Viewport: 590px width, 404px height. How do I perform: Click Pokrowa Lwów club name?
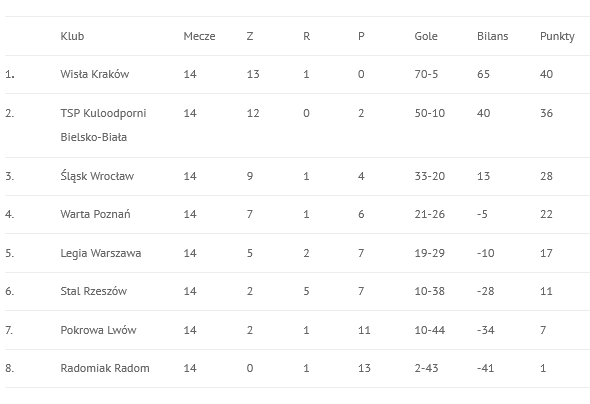(x=98, y=330)
